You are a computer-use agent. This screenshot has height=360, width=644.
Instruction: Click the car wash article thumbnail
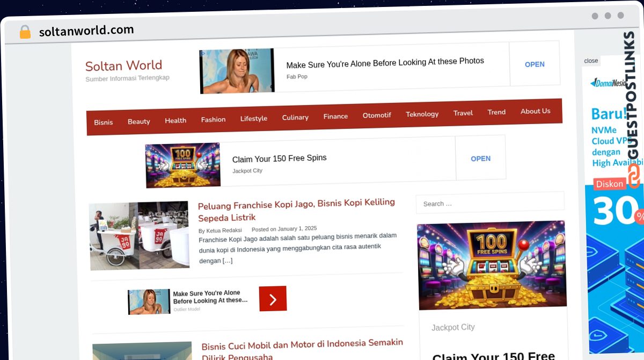pyautogui.click(x=142, y=350)
